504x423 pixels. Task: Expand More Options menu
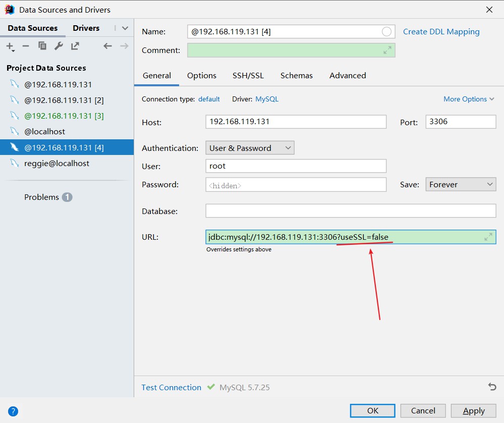(x=469, y=99)
